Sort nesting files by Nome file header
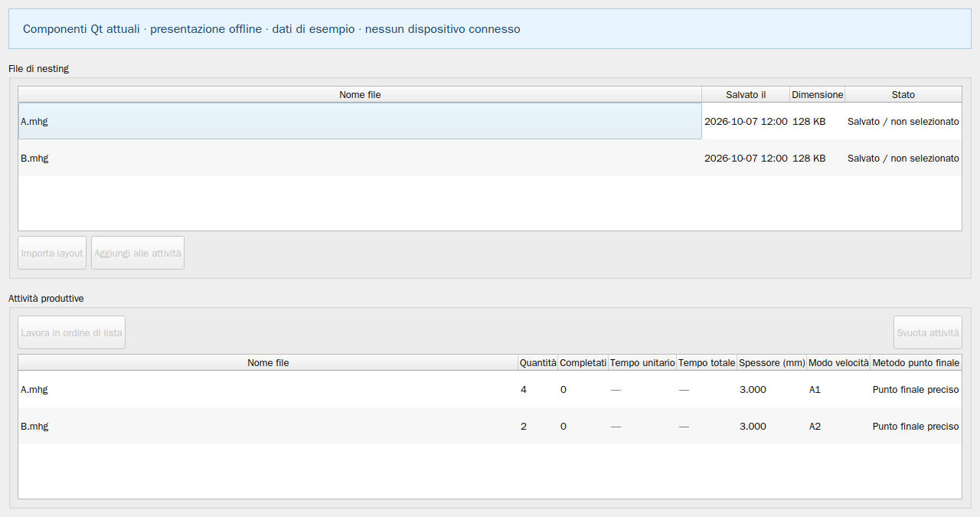The height and width of the screenshot is (517, 980). click(360, 95)
